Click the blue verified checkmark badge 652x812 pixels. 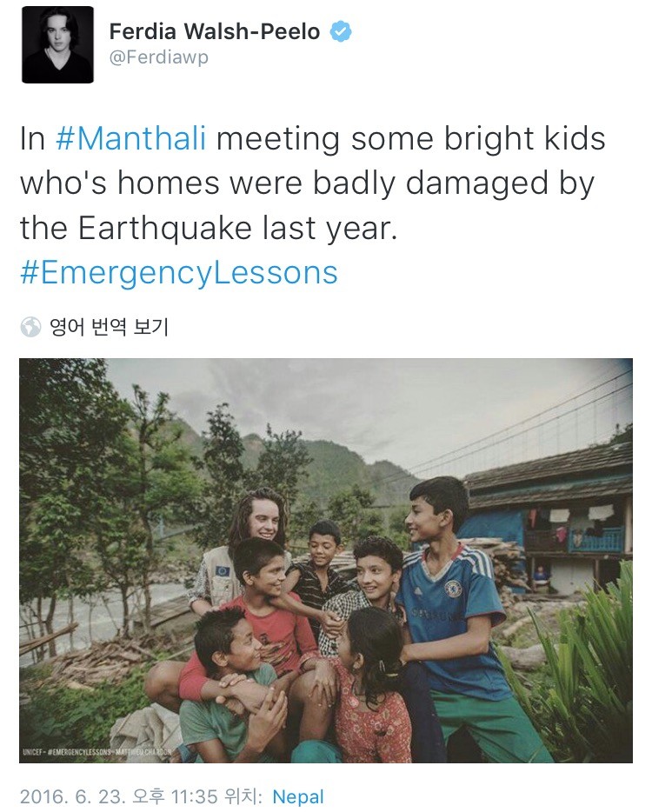(x=342, y=32)
